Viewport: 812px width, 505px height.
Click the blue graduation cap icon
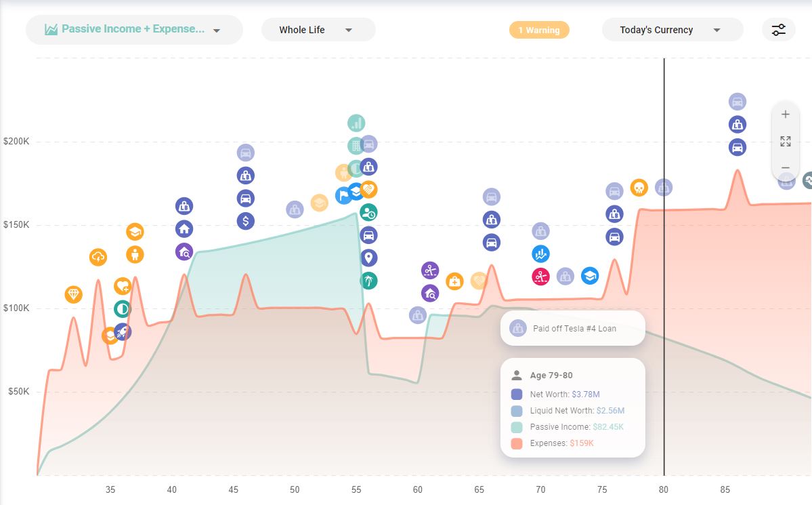[590, 276]
